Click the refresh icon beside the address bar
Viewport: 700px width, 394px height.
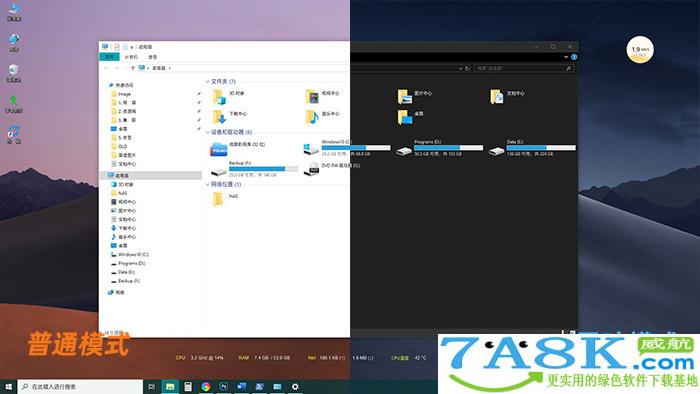467,68
